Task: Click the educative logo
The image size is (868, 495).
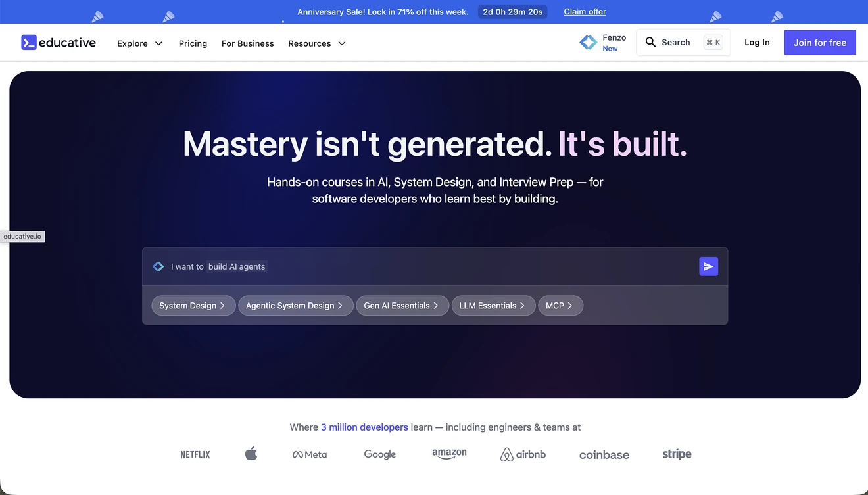Action: coord(59,43)
